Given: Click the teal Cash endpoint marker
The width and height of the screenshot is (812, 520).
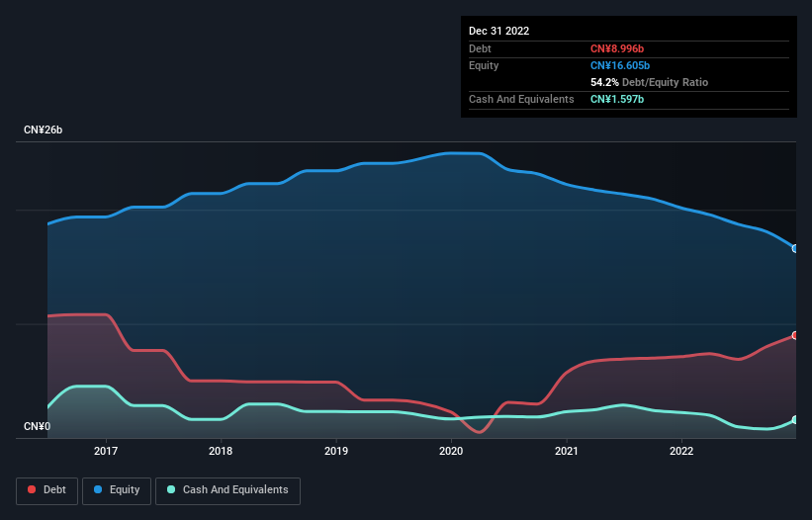Looking at the screenshot, I should [x=795, y=419].
